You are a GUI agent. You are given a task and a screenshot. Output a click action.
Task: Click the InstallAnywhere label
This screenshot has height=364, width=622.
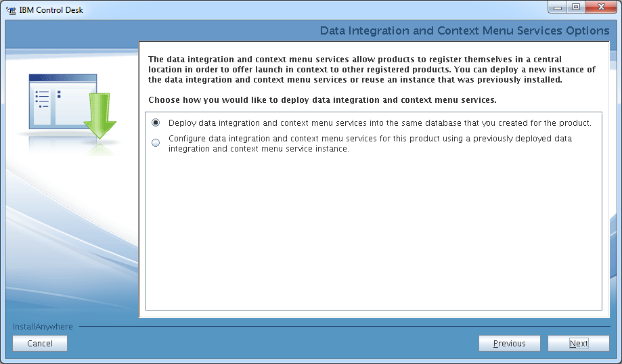click(x=43, y=327)
